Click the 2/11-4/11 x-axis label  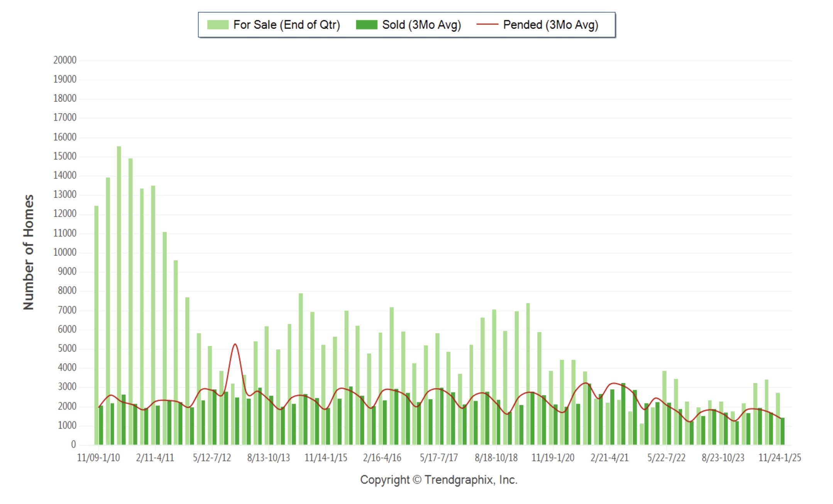155,458
